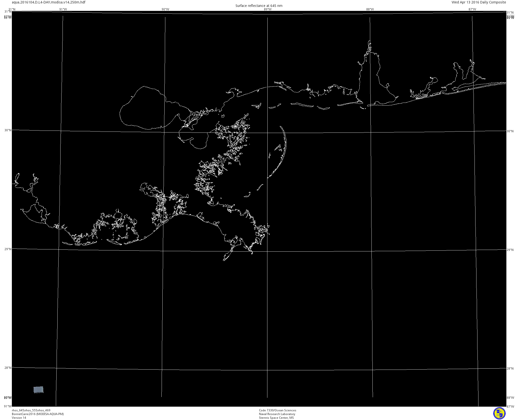Click the 29°N latitude label on right
The height and width of the screenshot is (420, 518).
[x=510, y=250]
